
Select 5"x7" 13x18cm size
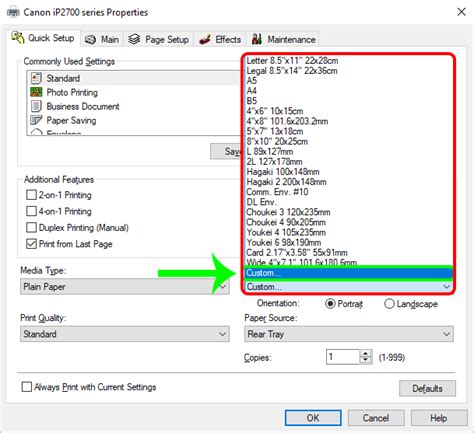click(275, 131)
